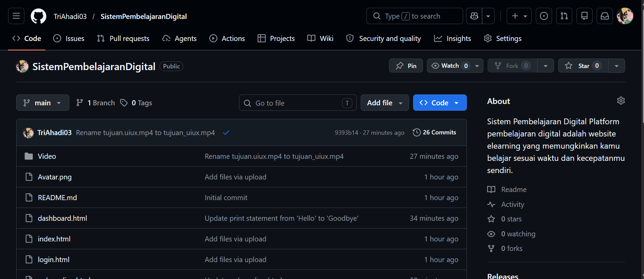Image resolution: width=644 pixels, height=279 pixels.
Task: Open the main branch selector dropdown
Action: coord(43,103)
